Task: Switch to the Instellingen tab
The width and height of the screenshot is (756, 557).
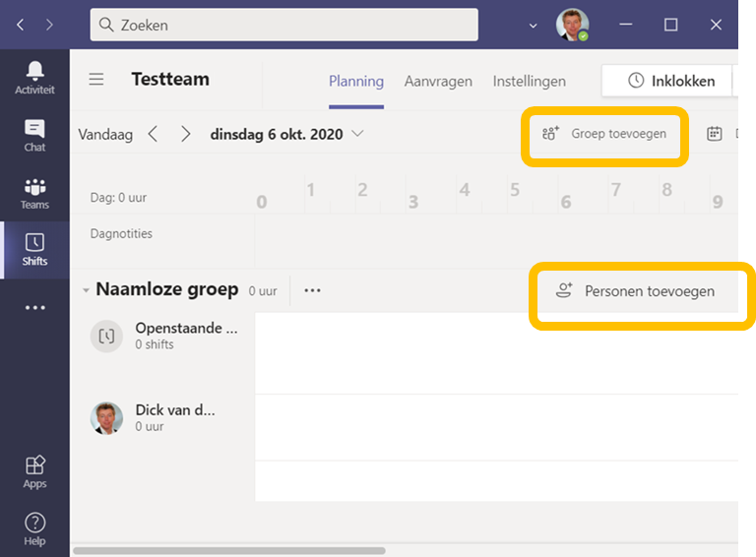Action: [x=529, y=81]
